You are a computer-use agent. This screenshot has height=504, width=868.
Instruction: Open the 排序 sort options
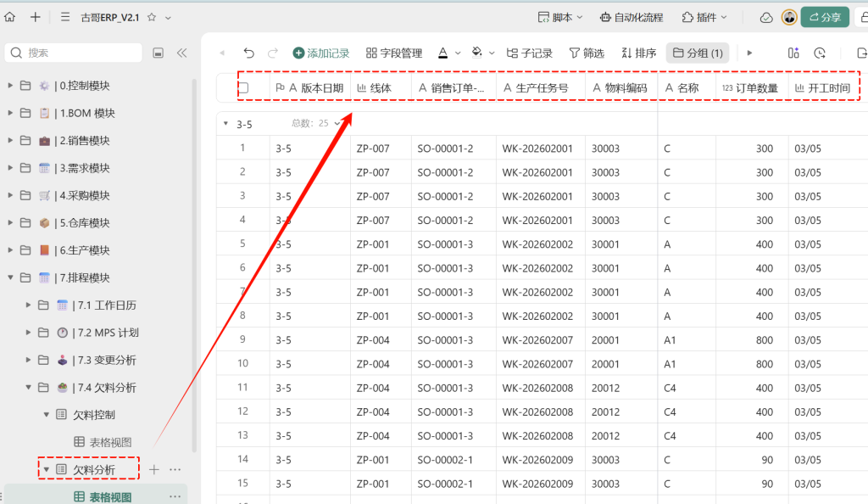click(639, 53)
